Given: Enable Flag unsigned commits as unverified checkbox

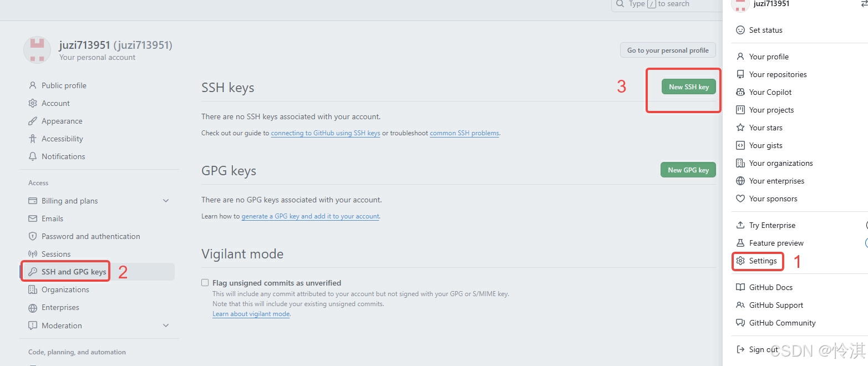Looking at the screenshot, I should pyautogui.click(x=205, y=283).
